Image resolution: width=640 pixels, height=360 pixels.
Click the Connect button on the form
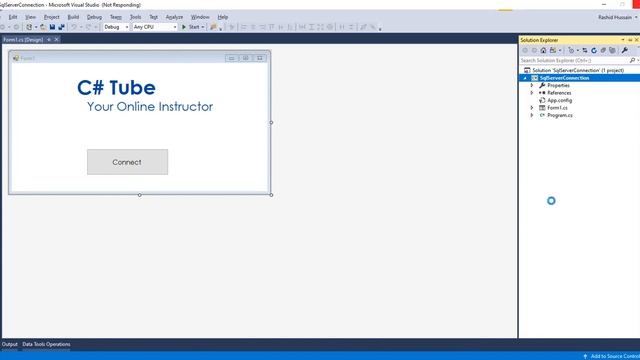tap(127, 162)
